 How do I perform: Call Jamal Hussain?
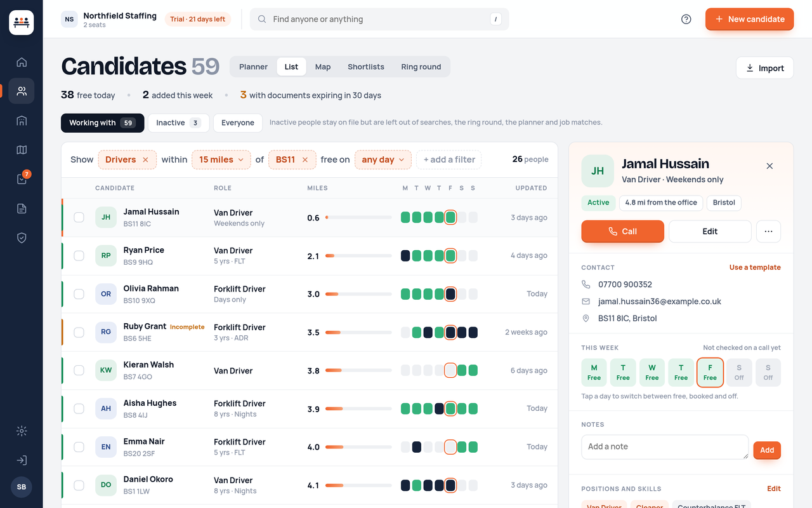(622, 232)
